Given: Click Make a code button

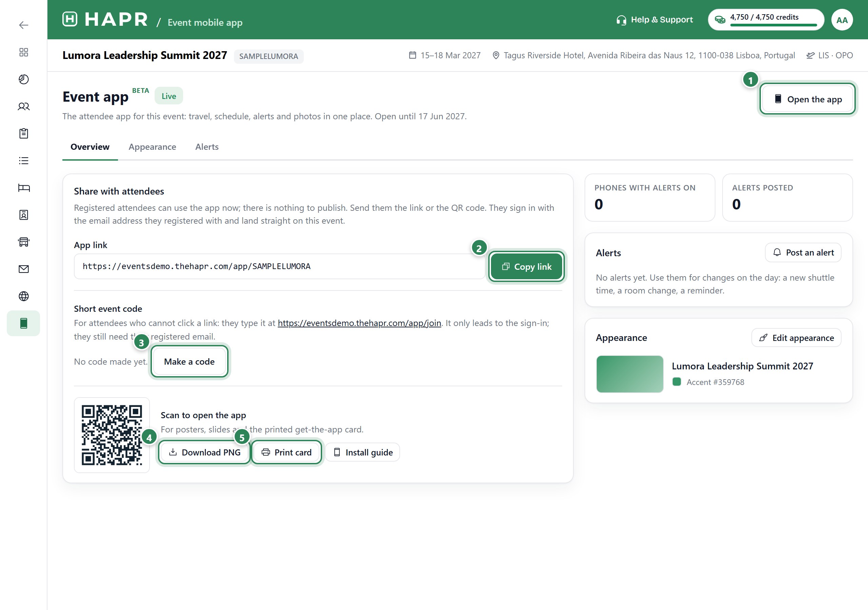Looking at the screenshot, I should pos(190,362).
